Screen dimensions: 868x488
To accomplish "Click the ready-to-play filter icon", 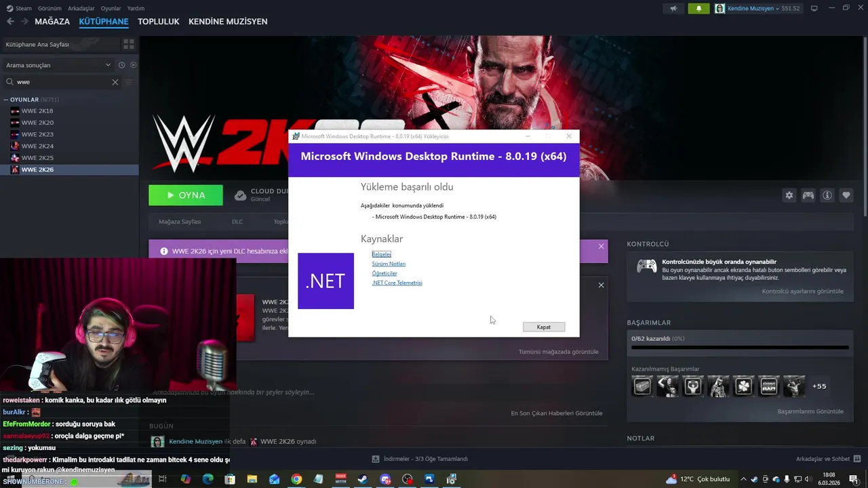I will [133, 65].
